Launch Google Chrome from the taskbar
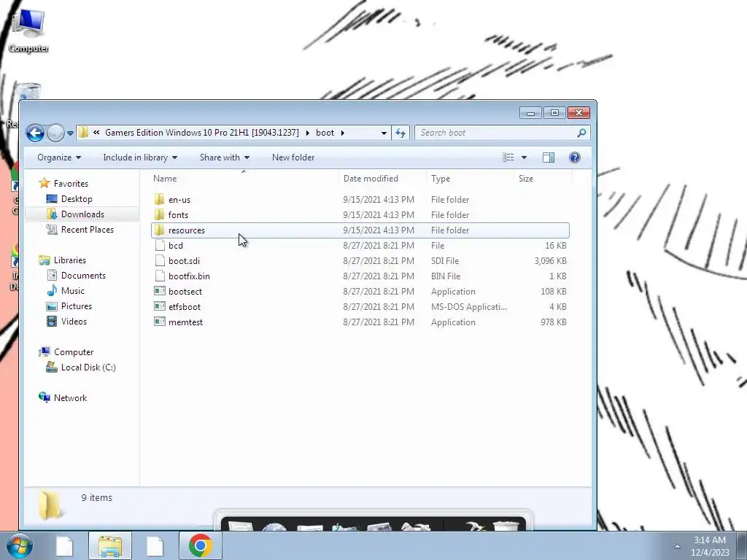 click(x=200, y=545)
